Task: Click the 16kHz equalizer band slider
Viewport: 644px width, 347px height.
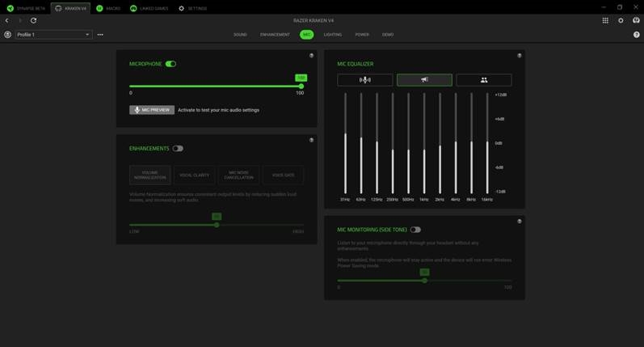Action: click(x=487, y=143)
